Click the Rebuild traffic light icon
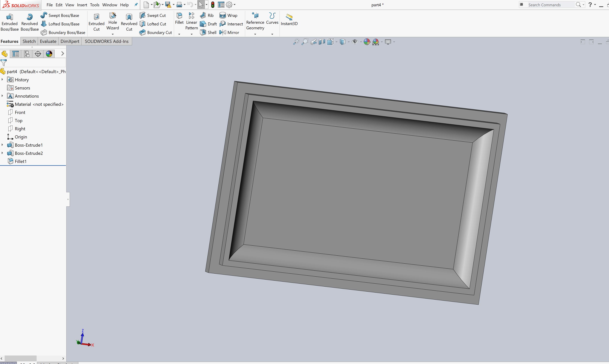 [213, 5]
